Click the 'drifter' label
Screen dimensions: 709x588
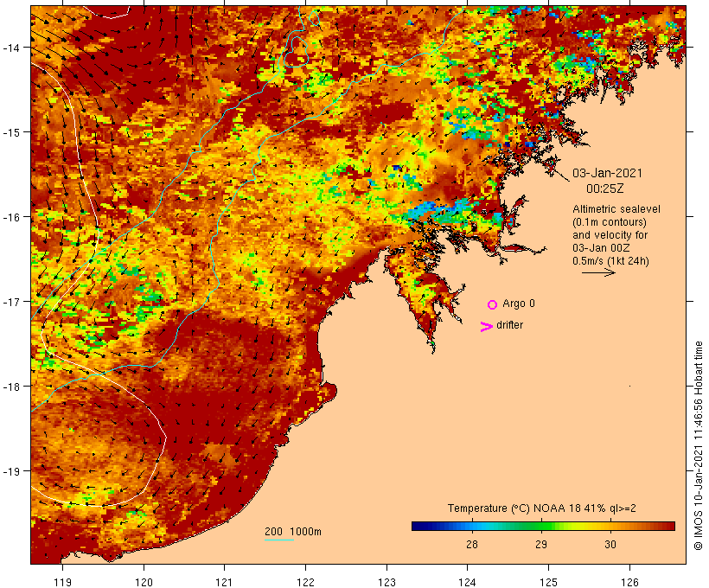click(x=509, y=325)
